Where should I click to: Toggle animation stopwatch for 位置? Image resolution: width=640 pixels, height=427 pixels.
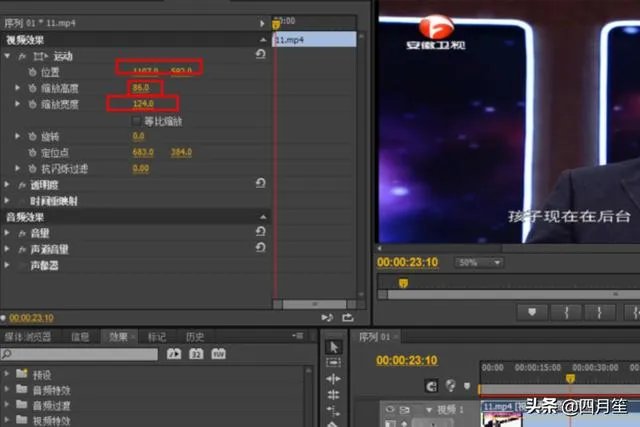point(33,72)
